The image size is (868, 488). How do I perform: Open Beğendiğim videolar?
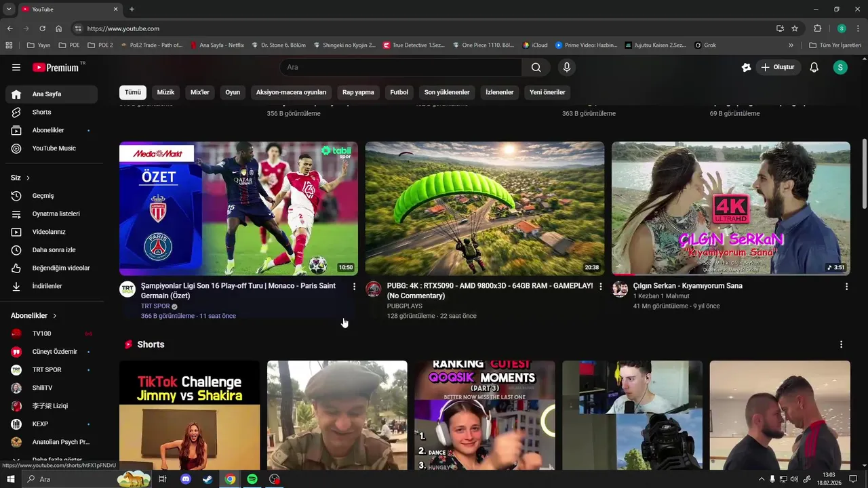click(x=52, y=268)
